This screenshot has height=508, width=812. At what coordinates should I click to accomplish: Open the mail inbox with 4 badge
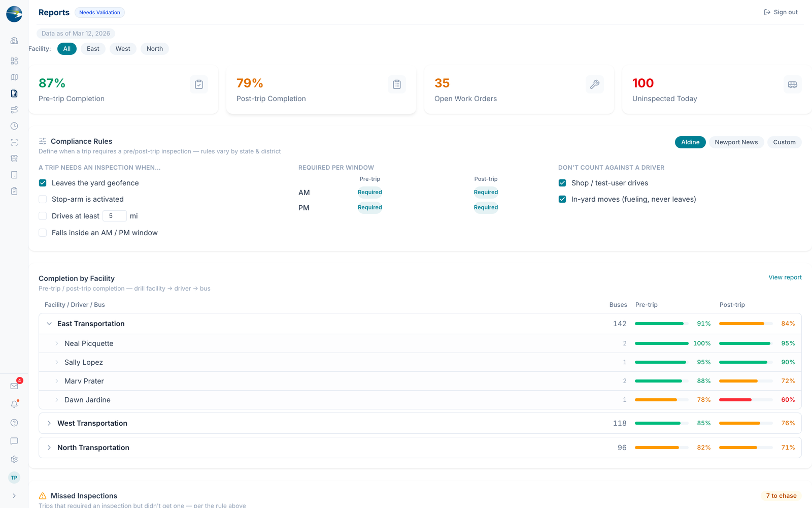pyautogui.click(x=14, y=386)
